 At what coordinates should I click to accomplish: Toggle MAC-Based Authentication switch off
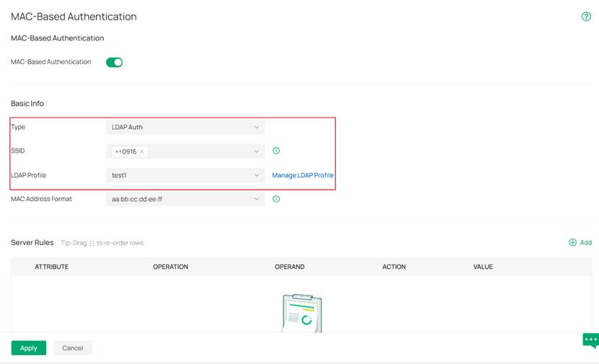114,62
